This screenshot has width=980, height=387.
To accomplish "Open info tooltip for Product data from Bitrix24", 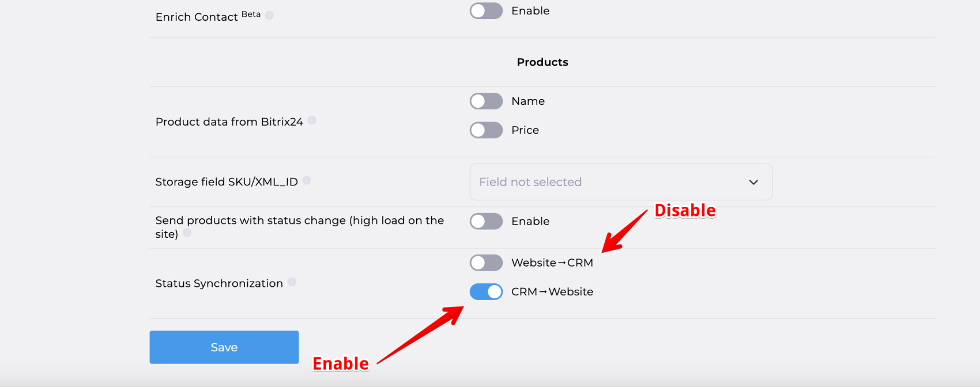I will pos(312,120).
